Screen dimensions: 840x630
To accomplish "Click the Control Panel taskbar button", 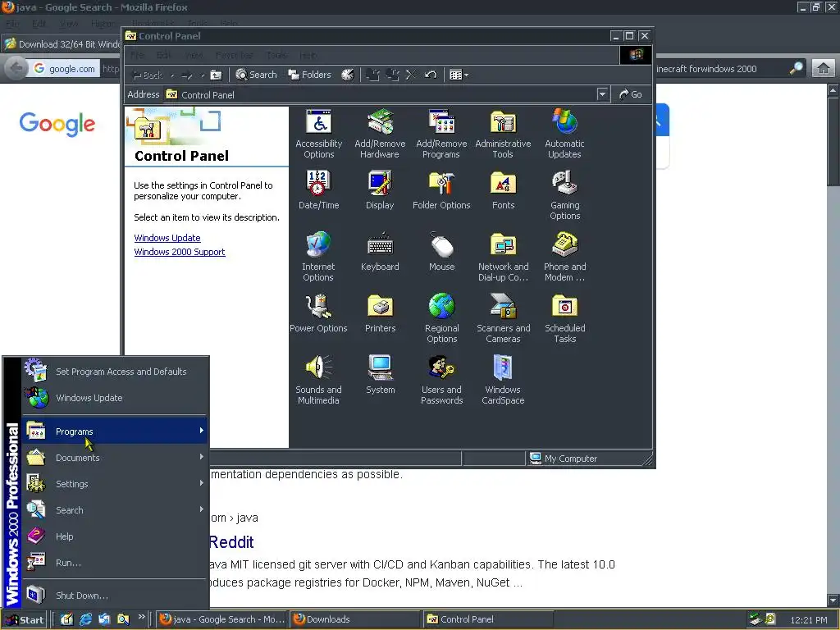I will coord(487,619).
